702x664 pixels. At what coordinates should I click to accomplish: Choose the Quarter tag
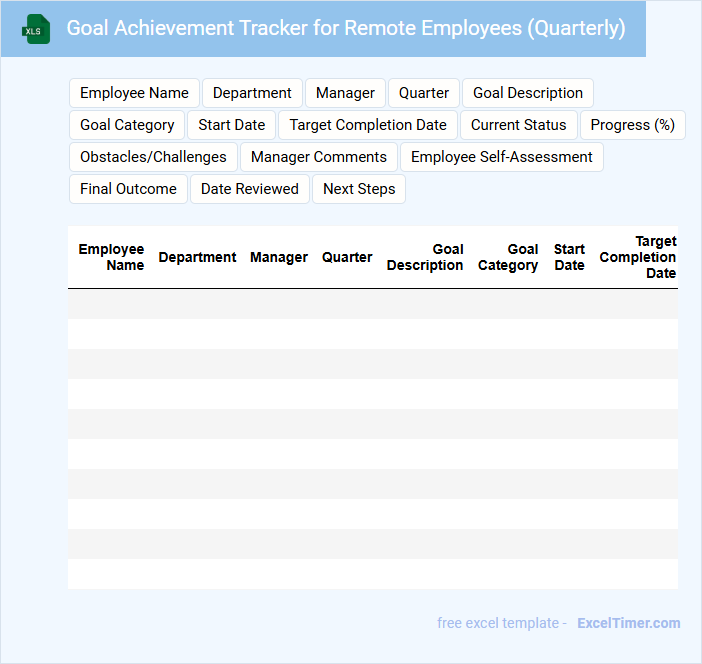click(424, 93)
